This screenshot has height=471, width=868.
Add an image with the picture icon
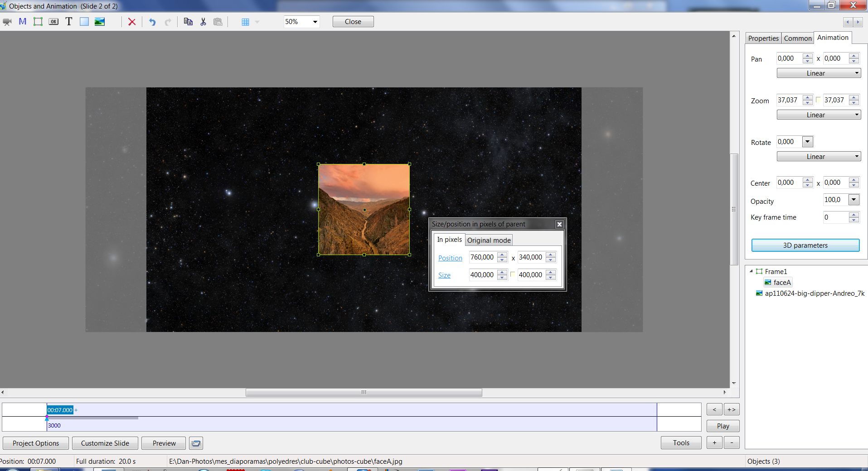[100, 22]
